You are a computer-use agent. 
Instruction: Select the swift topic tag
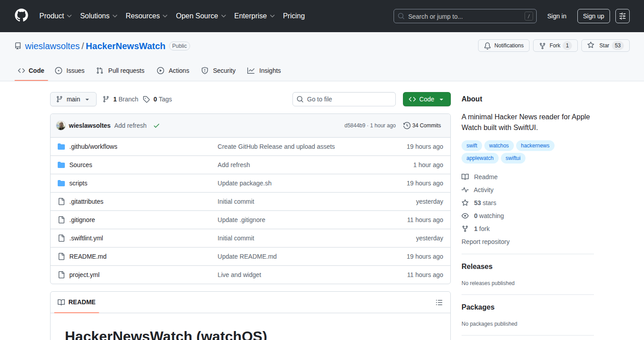[472, 146]
